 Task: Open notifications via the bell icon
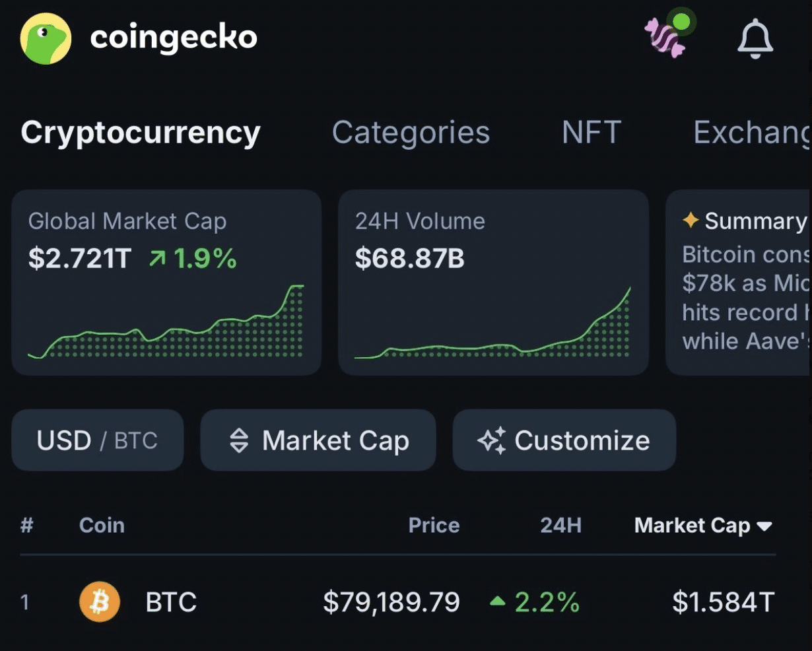coord(755,38)
